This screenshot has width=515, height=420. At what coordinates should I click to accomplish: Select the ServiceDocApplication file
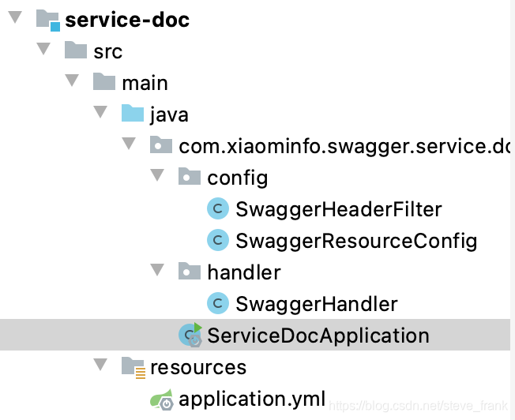pos(318,336)
